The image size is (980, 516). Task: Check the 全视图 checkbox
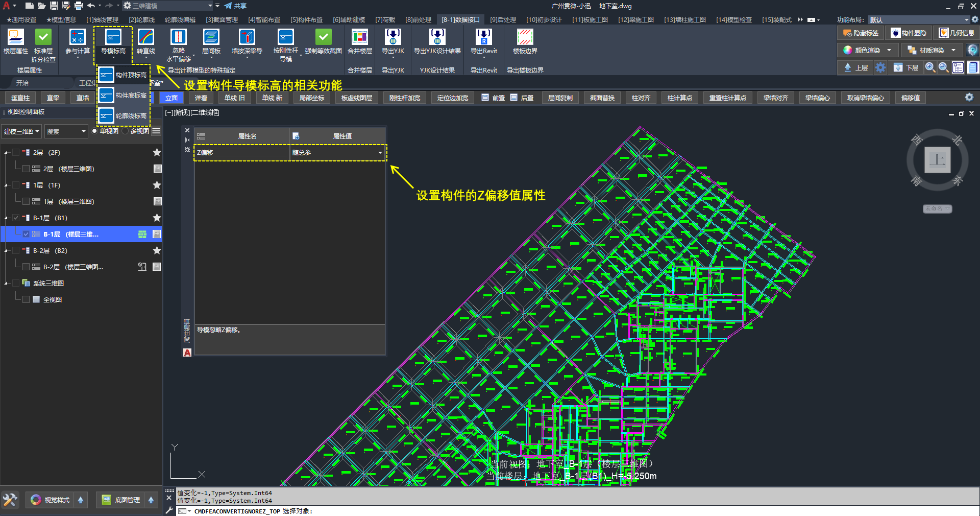click(26, 299)
